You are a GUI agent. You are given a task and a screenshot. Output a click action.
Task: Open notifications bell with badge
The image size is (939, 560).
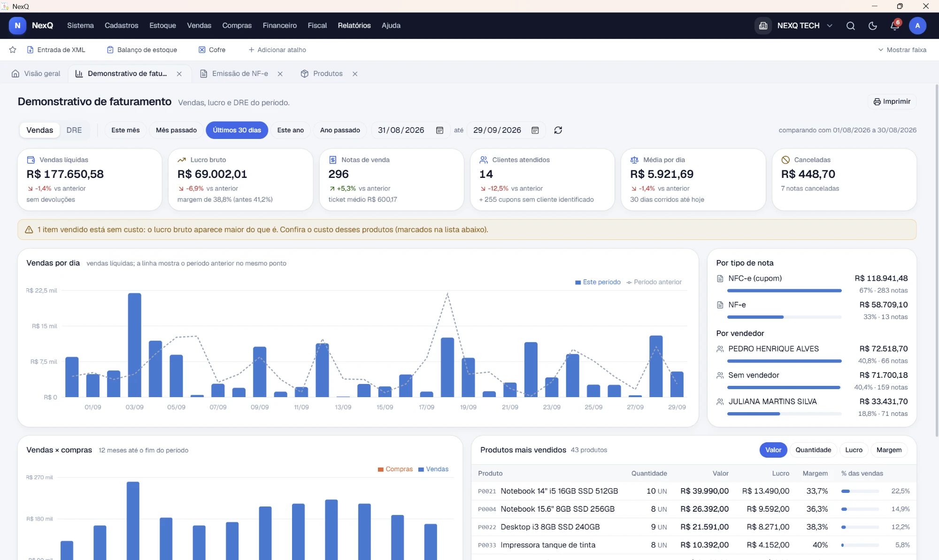click(x=895, y=26)
